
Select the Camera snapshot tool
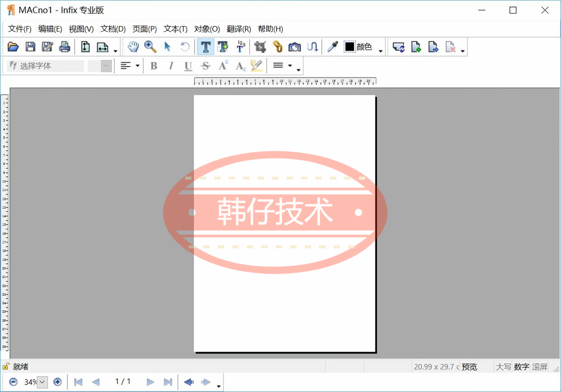pyautogui.click(x=294, y=46)
